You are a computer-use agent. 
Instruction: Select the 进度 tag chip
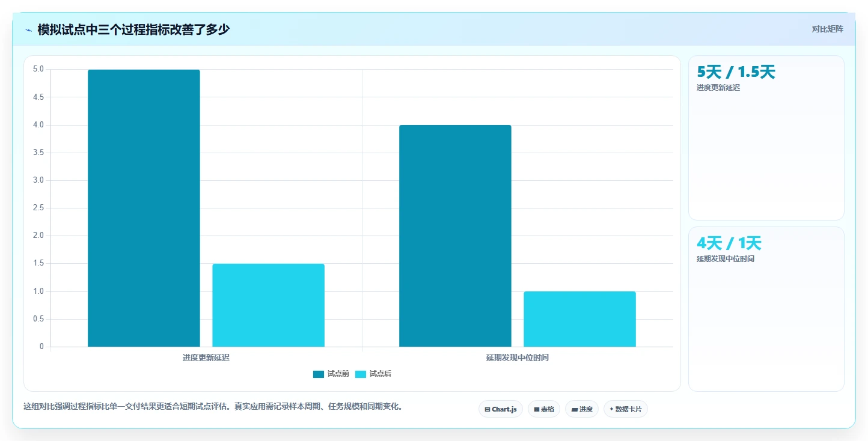[582, 409]
